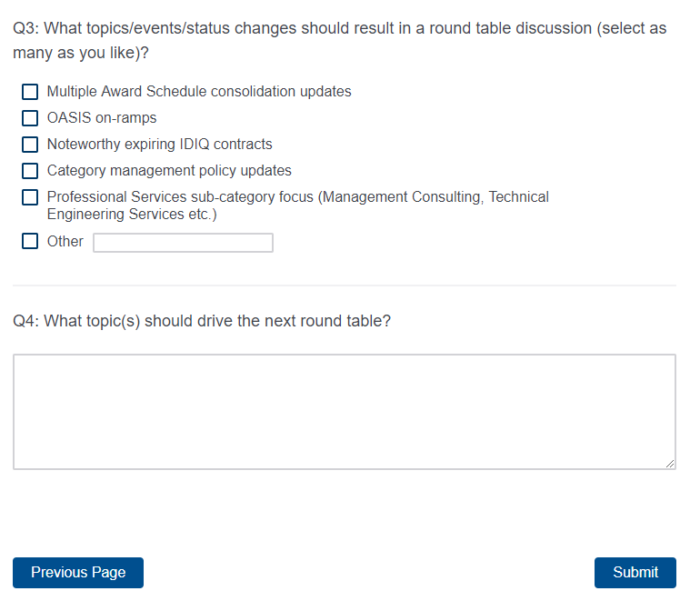
Task: Click the 'OASIS on-ramps' label text
Action: (102, 118)
